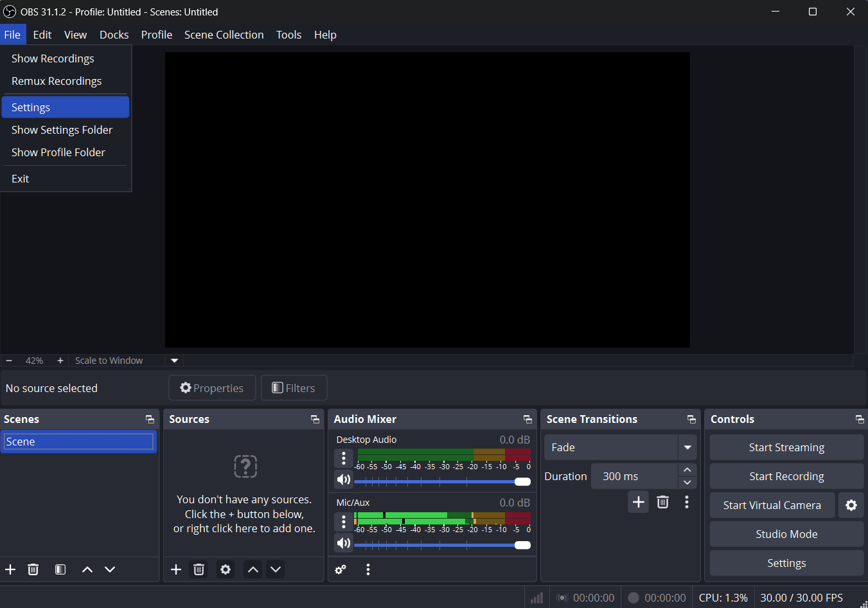Toggle Studio Mode
This screenshot has height=608, width=868.
coord(786,534)
